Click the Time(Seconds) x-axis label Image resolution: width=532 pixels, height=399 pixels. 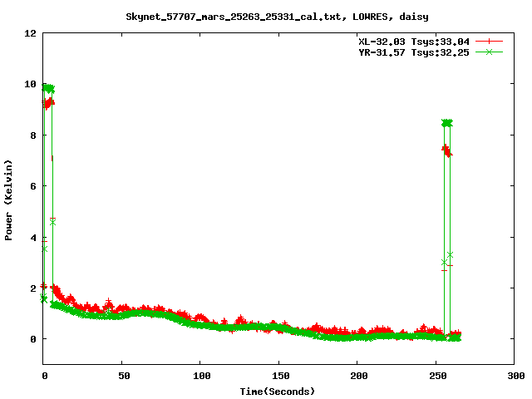point(277,392)
